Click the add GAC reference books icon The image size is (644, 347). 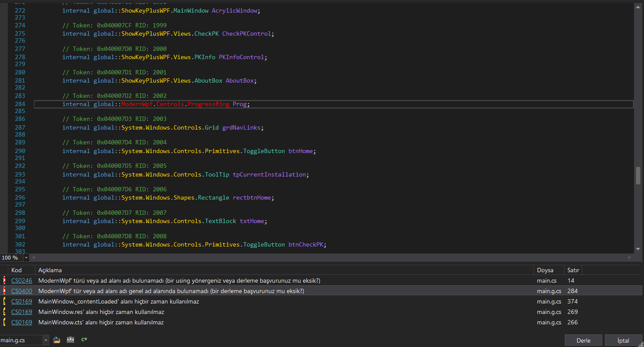point(70,340)
